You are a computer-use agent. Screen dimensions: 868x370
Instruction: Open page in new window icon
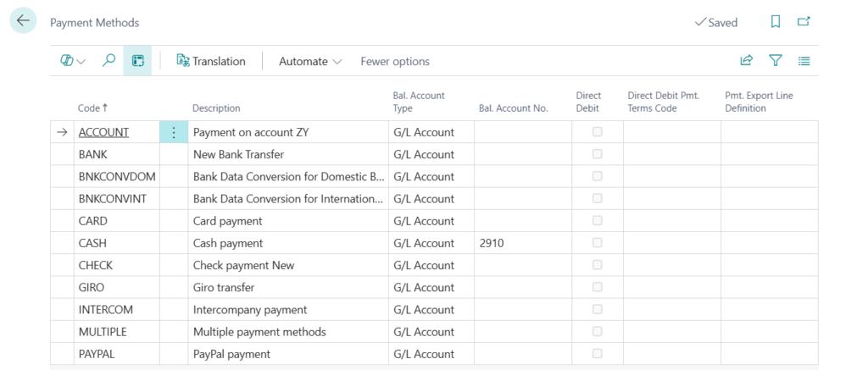(804, 22)
